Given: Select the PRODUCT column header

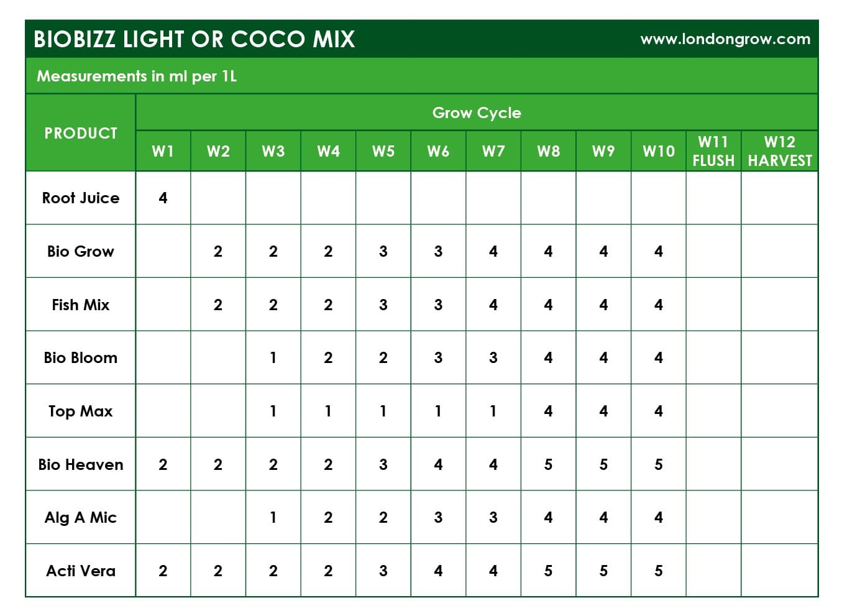Looking at the screenshot, I should [x=81, y=133].
